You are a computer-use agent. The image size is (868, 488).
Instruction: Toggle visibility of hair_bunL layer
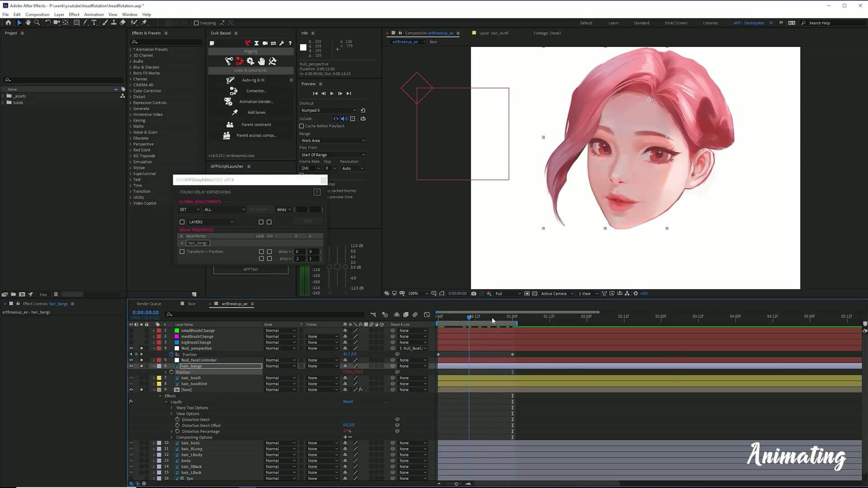click(131, 443)
